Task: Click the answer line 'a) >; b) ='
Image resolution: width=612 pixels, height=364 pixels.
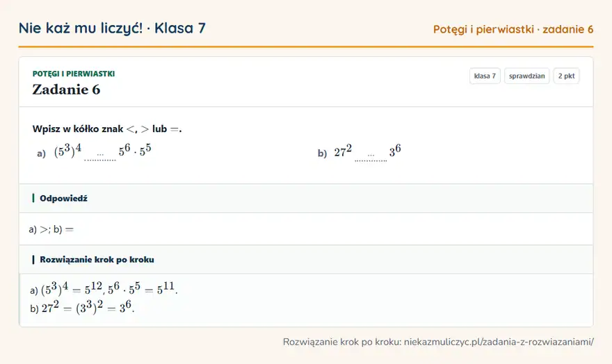Action: (51, 229)
